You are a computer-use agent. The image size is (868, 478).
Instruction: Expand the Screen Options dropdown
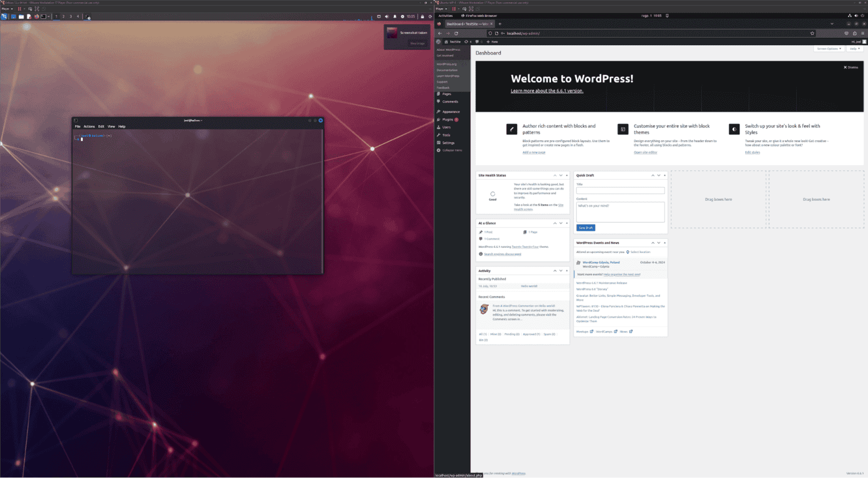click(x=829, y=49)
